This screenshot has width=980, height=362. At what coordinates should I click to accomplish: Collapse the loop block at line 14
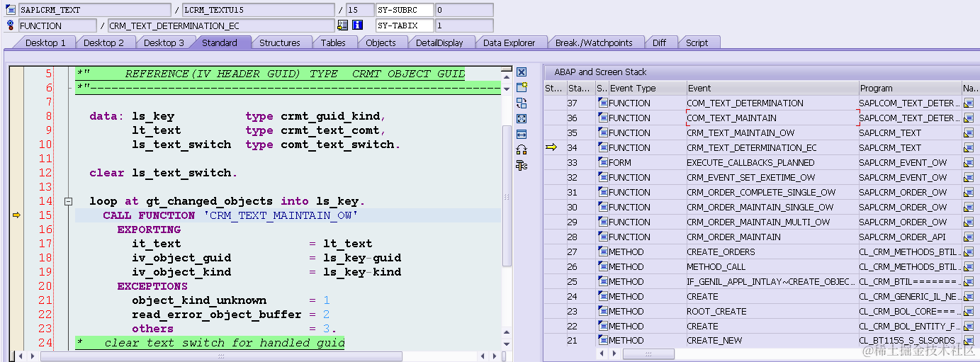coord(69,201)
